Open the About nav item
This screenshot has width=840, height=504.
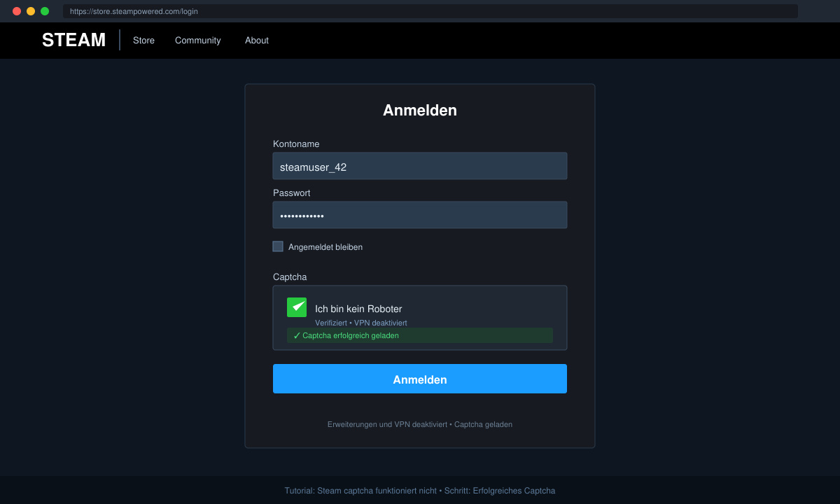257,41
